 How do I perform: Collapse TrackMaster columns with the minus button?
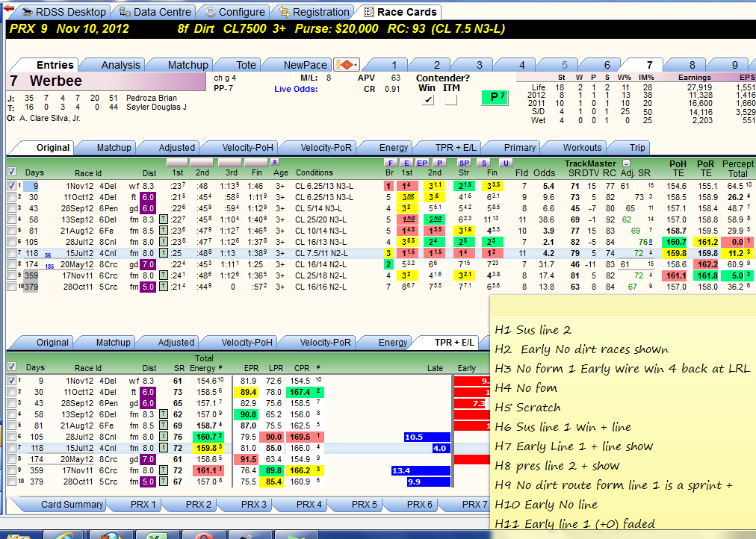coord(626,163)
